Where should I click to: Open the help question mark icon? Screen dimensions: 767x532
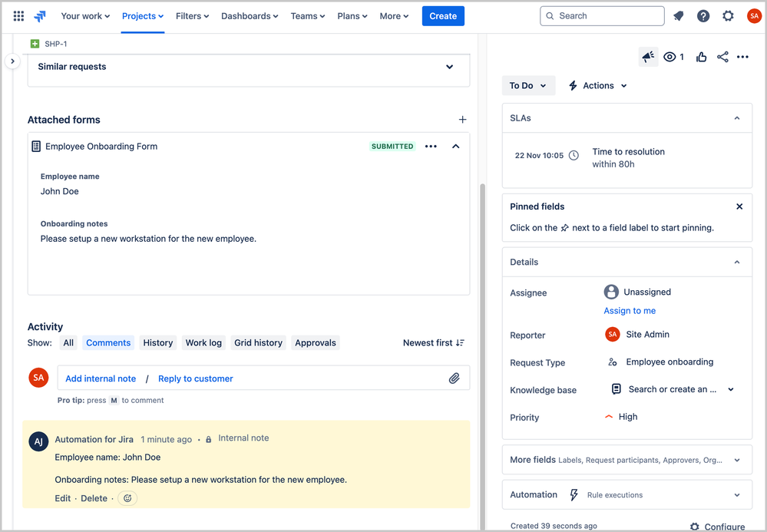click(703, 16)
